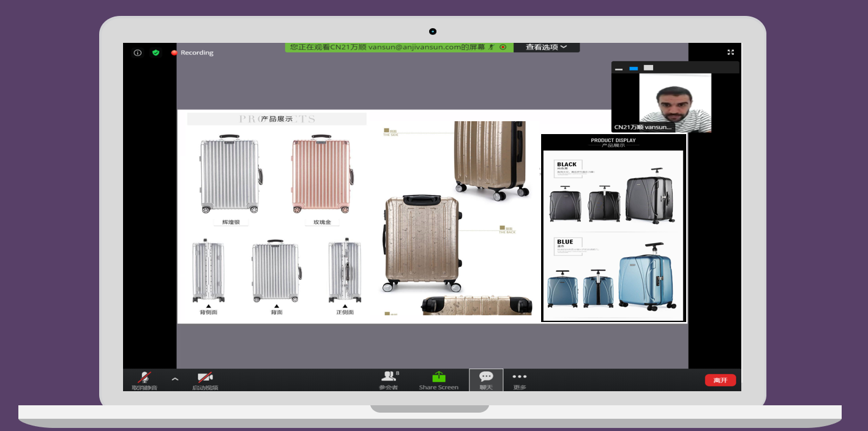Start the camera video (启动视频)
Viewport: 868px width, 431px height.
pos(205,380)
